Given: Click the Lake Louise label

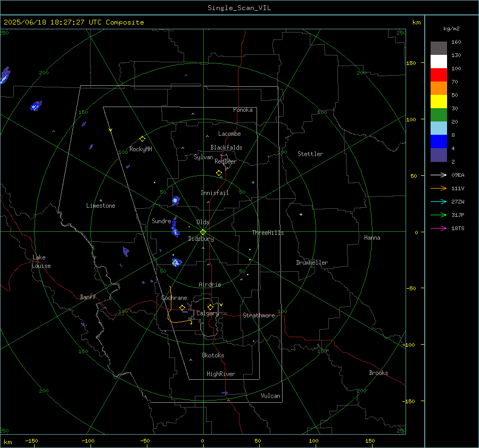Looking at the screenshot, I should tap(41, 262).
